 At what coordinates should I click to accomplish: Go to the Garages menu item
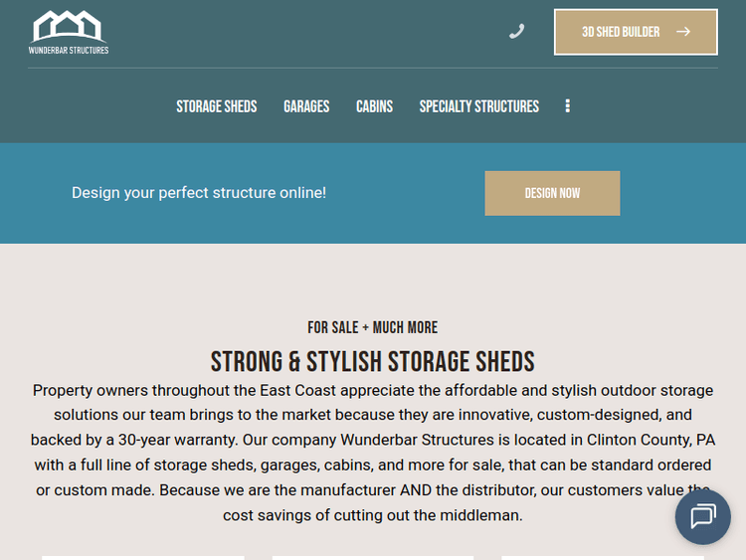coord(306,106)
